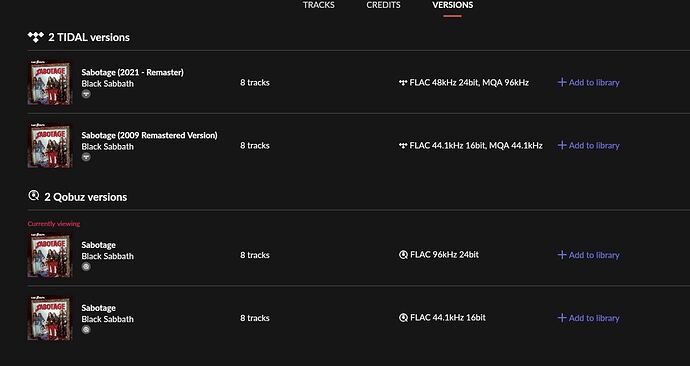Click FLAC 48kHz 24bit, MQA 96kHz format label
Screen dimensions: 690x366
coord(469,82)
